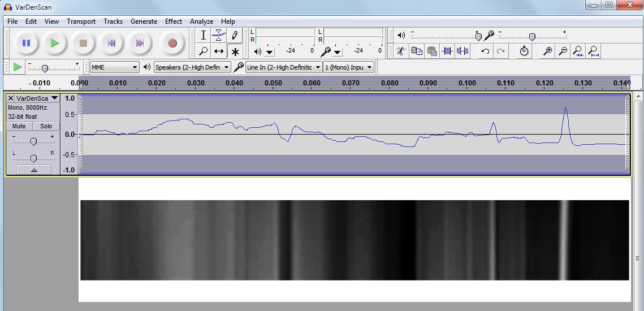Click the Paste icon in edit toolbar
The width and height of the screenshot is (644, 311).
click(x=431, y=51)
